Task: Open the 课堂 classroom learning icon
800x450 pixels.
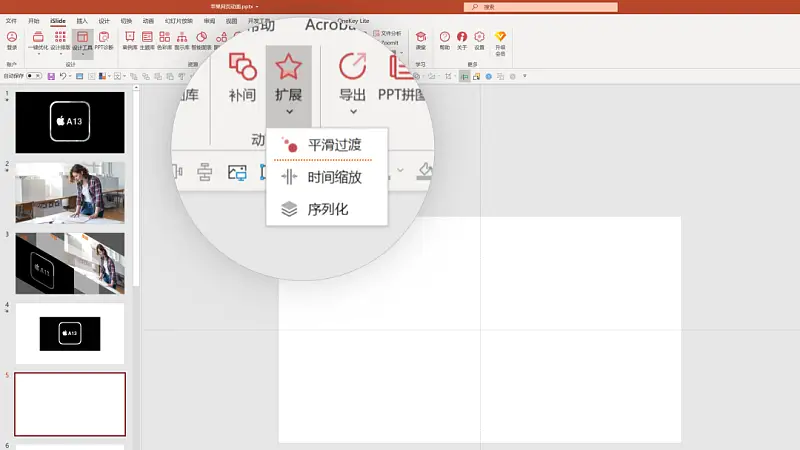Action: pos(420,40)
